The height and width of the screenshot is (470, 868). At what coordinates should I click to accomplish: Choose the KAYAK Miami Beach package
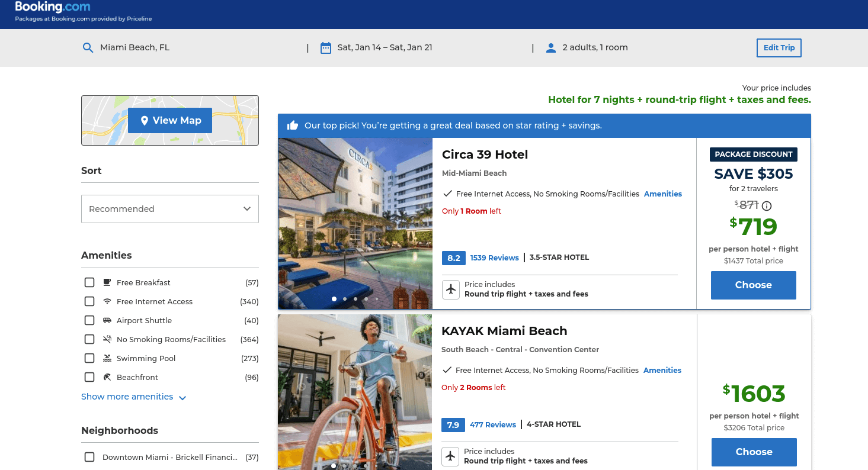[754, 452]
